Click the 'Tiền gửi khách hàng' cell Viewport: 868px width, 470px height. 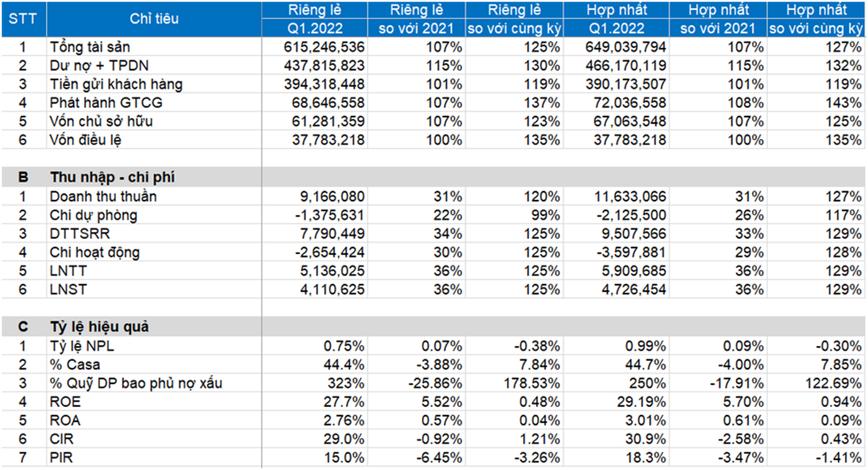116,85
